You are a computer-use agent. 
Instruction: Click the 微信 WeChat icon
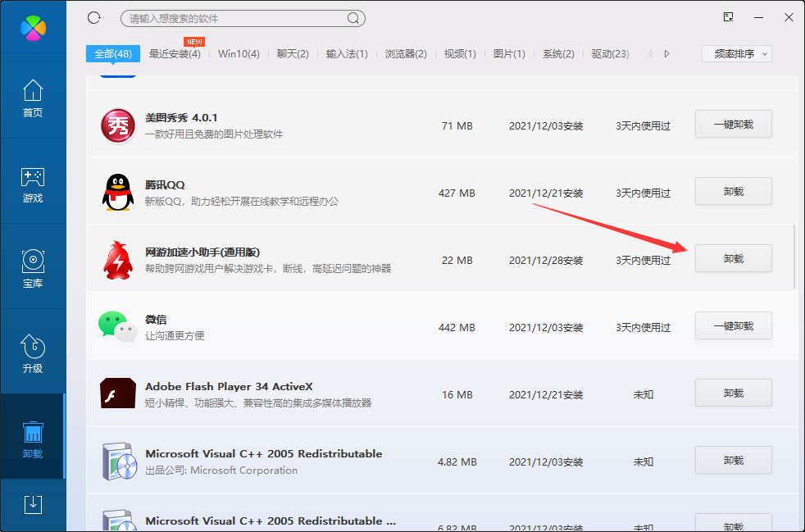click(117, 325)
